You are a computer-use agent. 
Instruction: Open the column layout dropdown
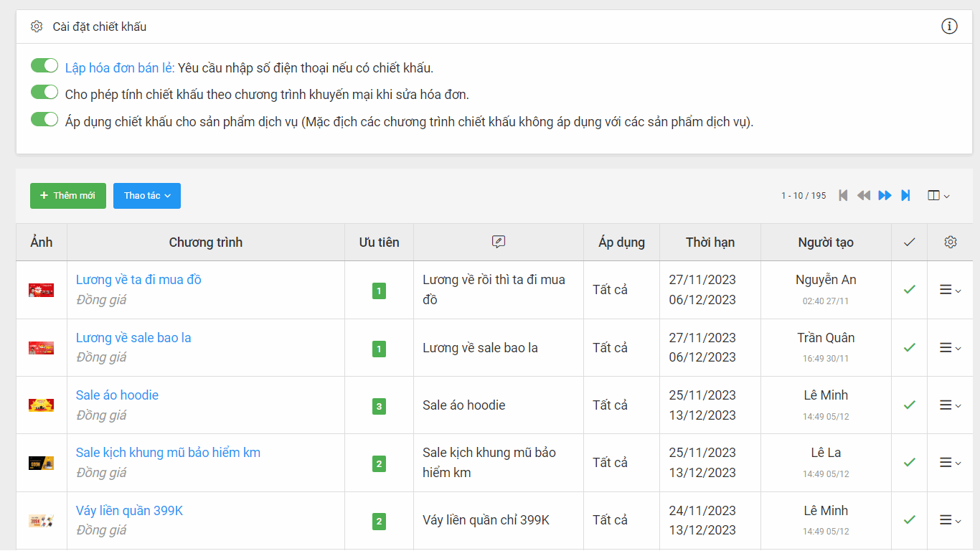click(938, 196)
